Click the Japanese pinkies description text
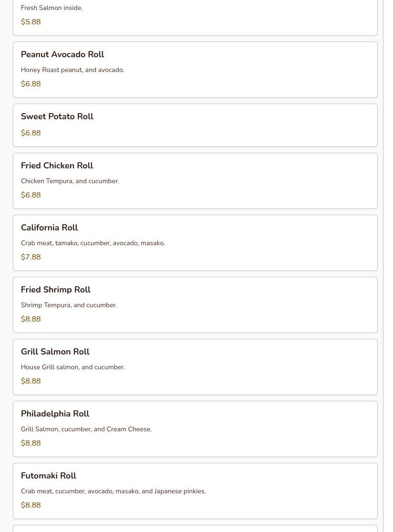Viewport: 393px width, 532px height. click(113, 491)
